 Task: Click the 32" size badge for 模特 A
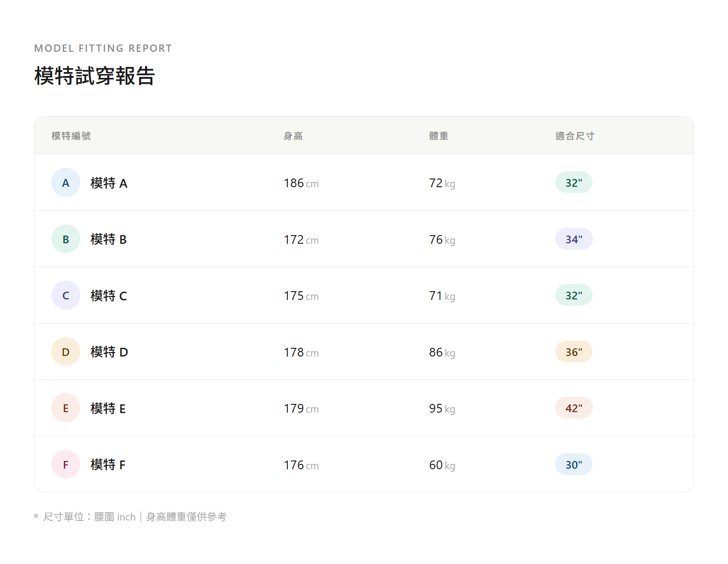click(574, 182)
